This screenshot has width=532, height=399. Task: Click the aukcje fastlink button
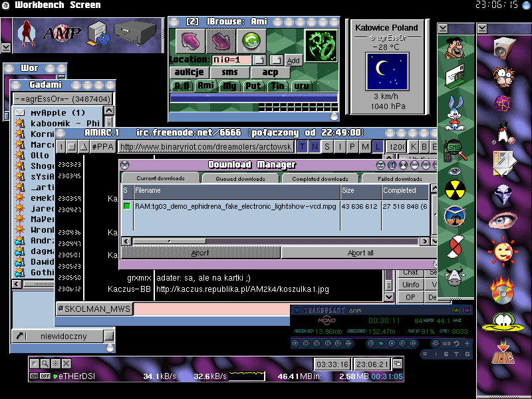(190, 72)
